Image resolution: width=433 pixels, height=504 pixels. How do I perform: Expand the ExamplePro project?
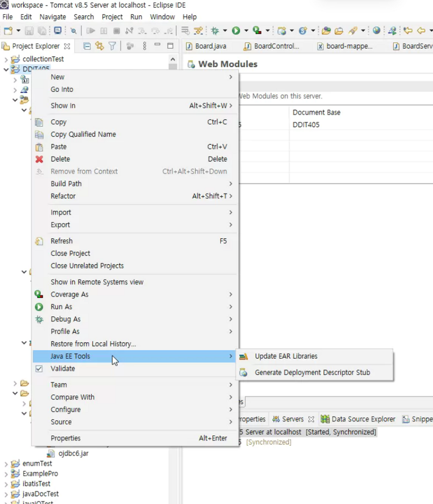(x=6, y=474)
